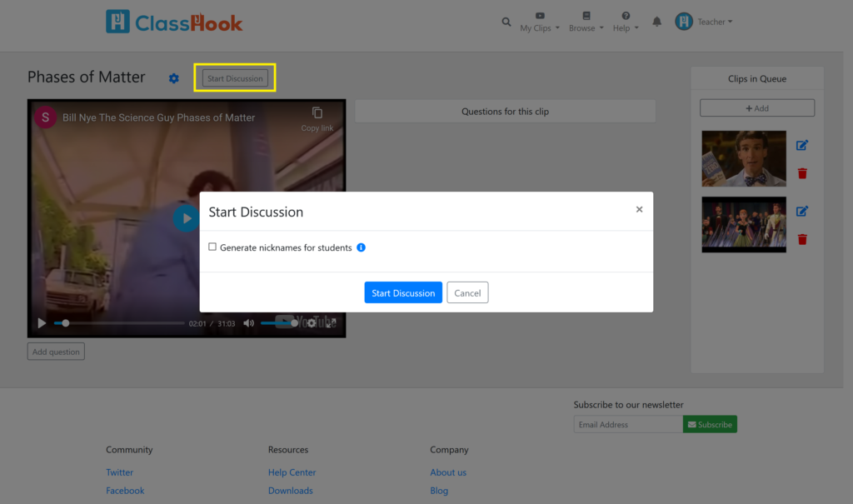Click Cancel in the dialog
Image resolution: width=853 pixels, height=504 pixels.
[x=467, y=293]
